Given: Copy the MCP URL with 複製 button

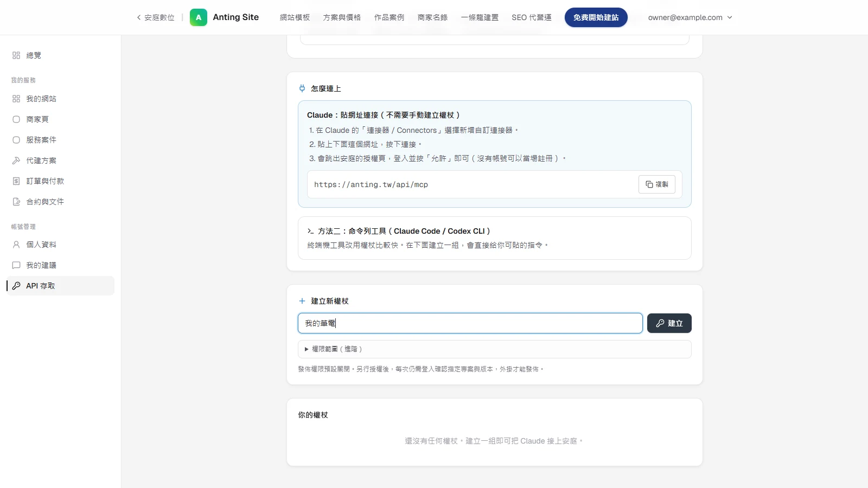Looking at the screenshot, I should (x=657, y=184).
